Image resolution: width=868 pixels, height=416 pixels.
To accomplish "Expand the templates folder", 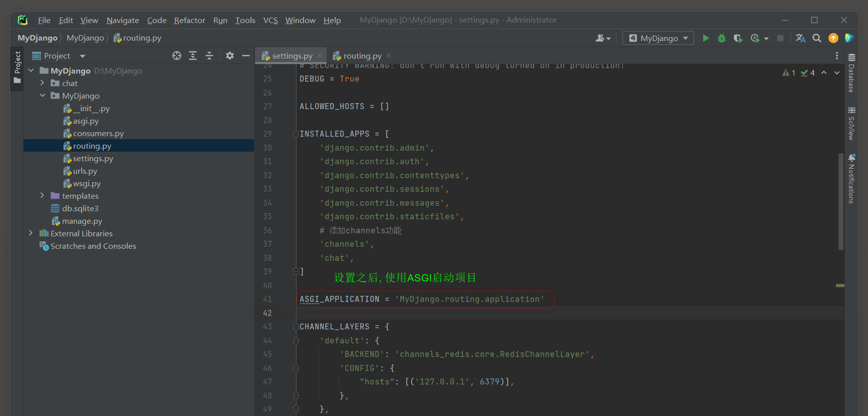I will [x=42, y=196].
